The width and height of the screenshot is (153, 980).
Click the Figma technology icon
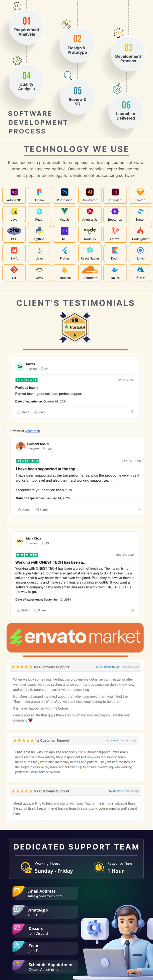click(39, 195)
